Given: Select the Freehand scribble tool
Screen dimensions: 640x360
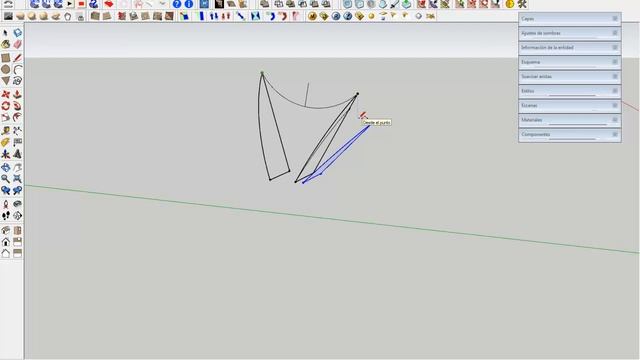Looking at the screenshot, I should tap(17, 81).
